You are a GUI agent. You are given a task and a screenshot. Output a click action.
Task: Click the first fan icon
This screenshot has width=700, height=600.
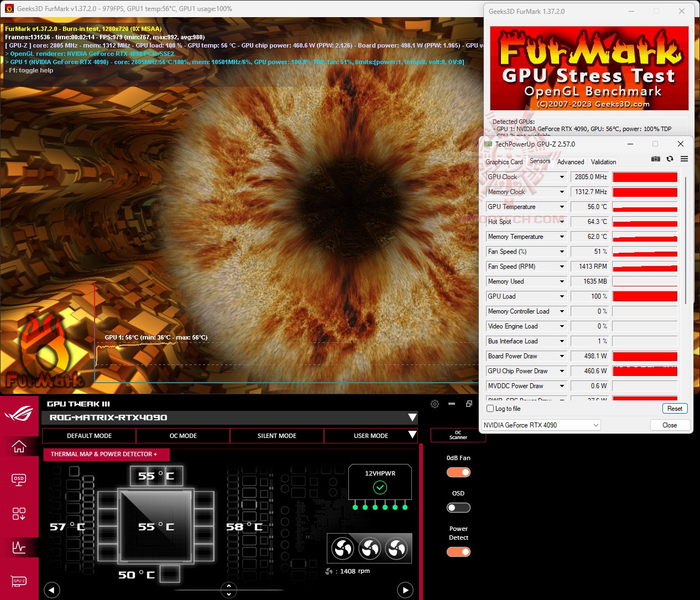(x=342, y=549)
